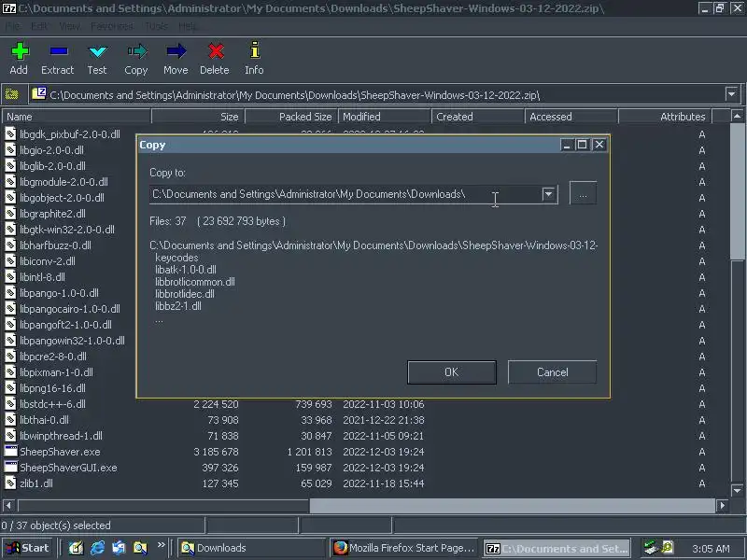This screenshot has width=747, height=560.
Task: Click the file icon of libthai-0.dll
Action: click(x=10, y=419)
